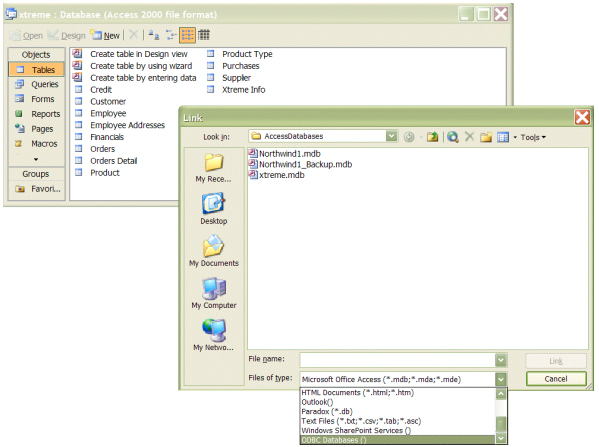
Task: Go up one folder level icon
Action: tap(432, 136)
